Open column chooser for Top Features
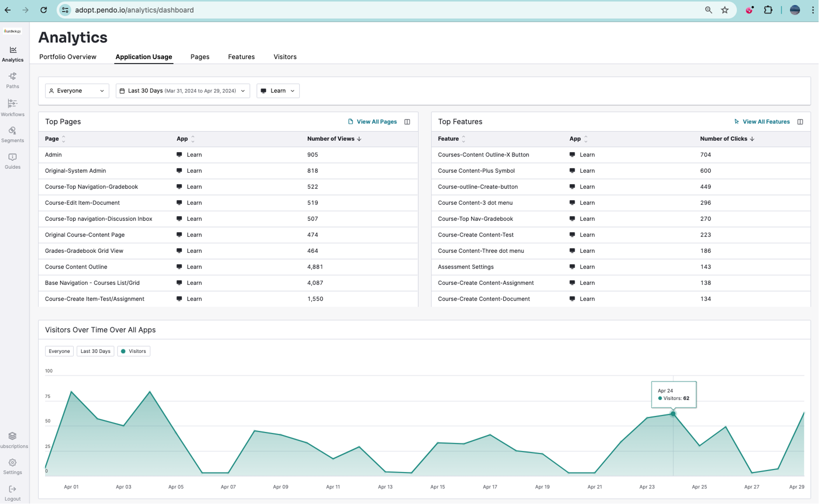 point(800,122)
